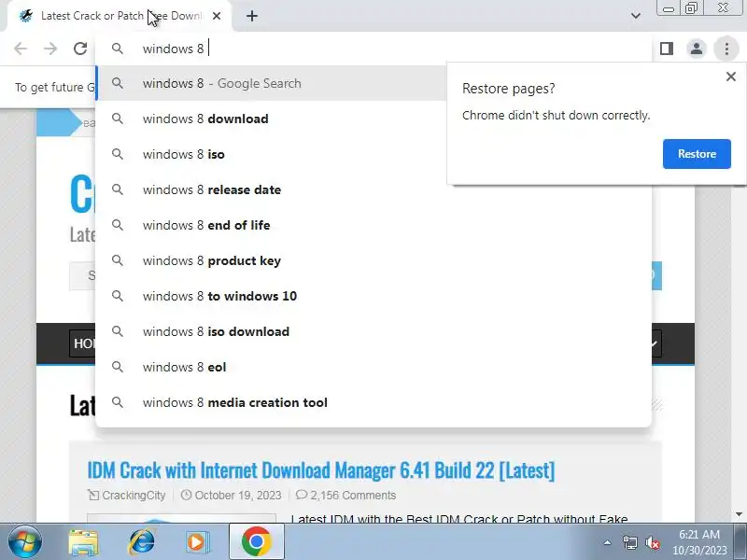Viewport: 747px width, 560px height.
Task: Open the side panel icon
Action: (x=667, y=49)
